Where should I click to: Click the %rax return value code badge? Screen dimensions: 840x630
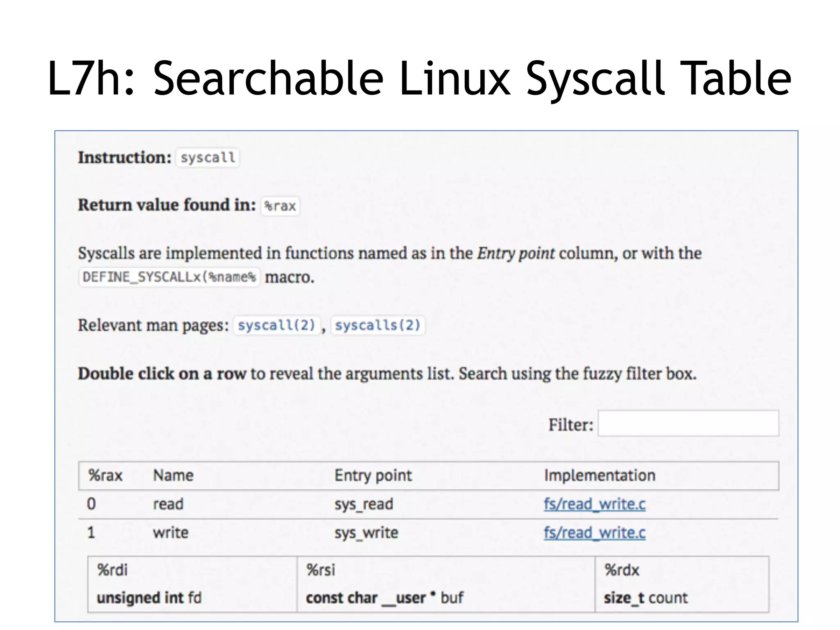[280, 205]
